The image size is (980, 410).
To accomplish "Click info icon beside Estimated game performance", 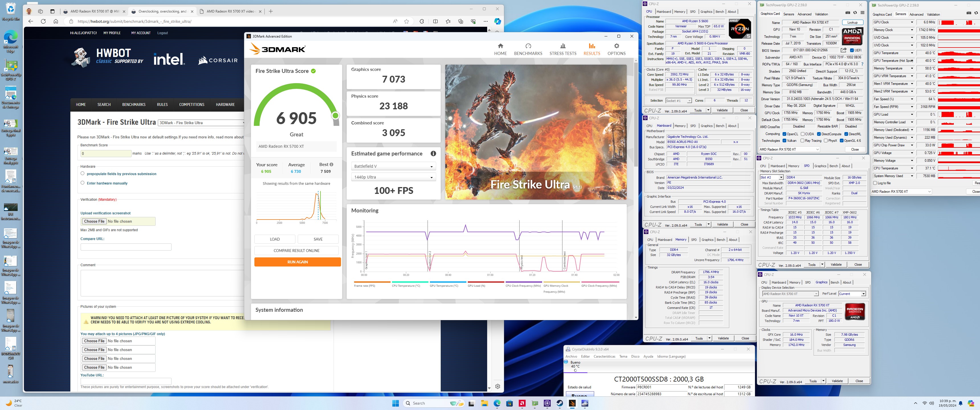I will pos(433,154).
